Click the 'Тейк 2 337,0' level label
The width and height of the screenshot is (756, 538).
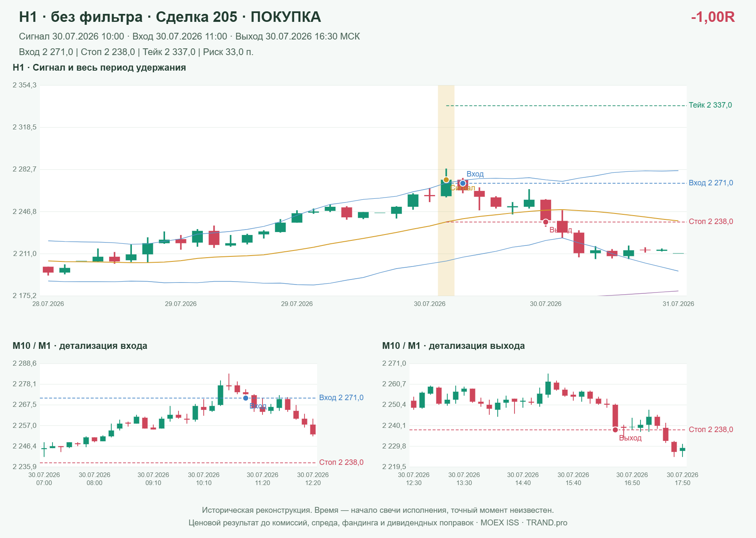pos(710,105)
